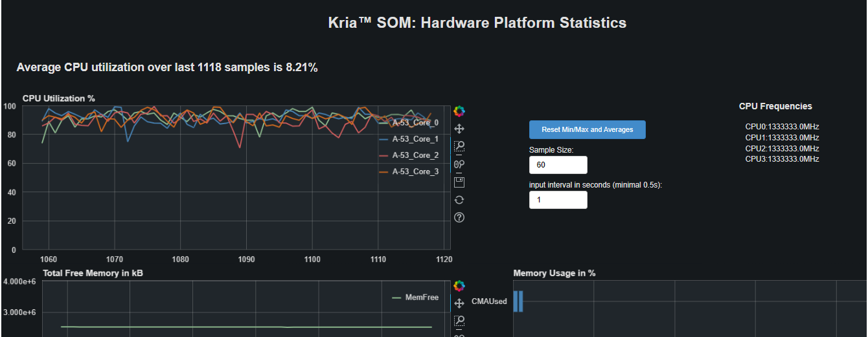Toggle the A-53_Core_3 legend entry
The image size is (868, 337).
(x=409, y=171)
